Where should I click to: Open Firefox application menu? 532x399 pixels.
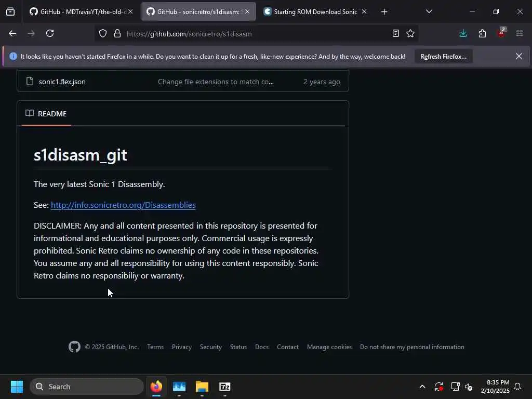tap(520, 34)
